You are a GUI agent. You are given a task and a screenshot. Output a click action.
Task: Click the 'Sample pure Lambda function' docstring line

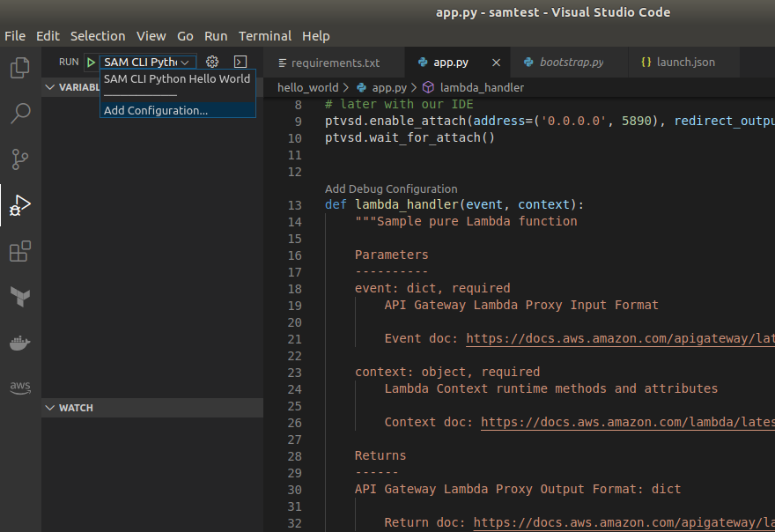[x=466, y=221]
